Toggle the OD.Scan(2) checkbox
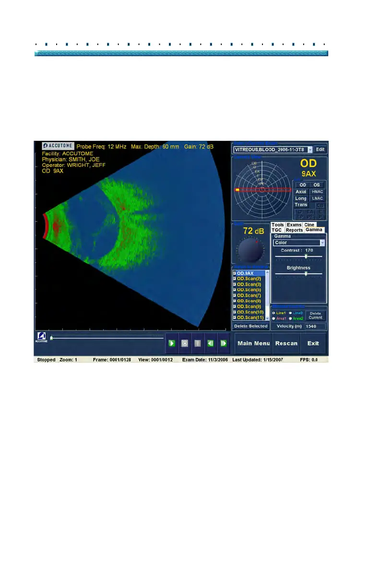This screenshot has width=380, height=588. click(235, 279)
